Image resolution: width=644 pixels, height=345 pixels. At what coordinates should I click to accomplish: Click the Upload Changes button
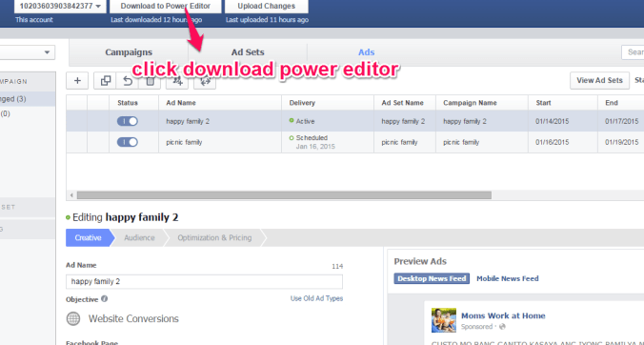click(266, 6)
